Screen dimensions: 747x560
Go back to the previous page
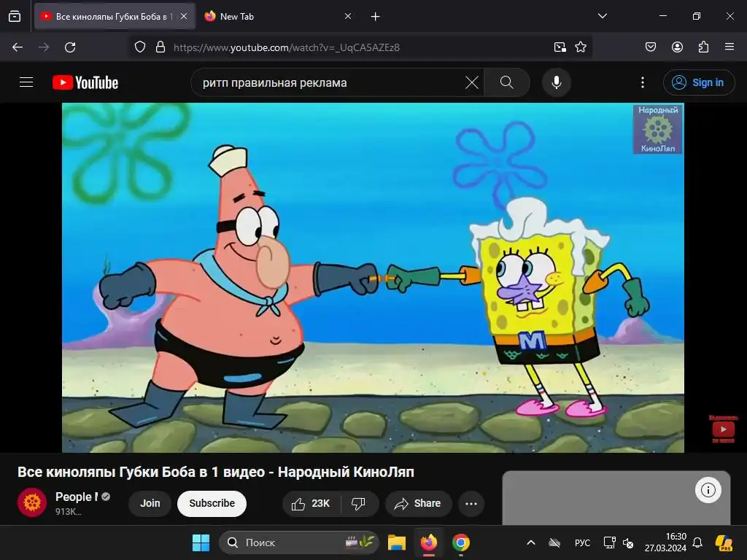click(x=18, y=47)
